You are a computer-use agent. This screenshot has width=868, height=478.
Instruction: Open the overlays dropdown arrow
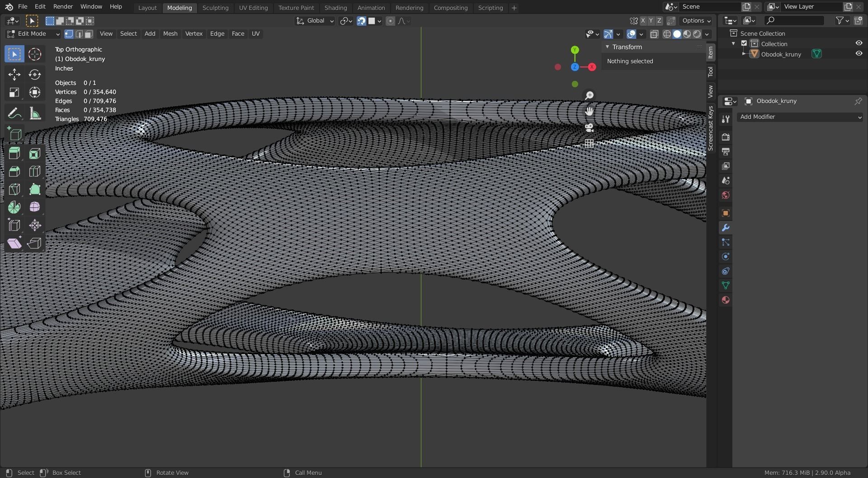pyautogui.click(x=641, y=34)
